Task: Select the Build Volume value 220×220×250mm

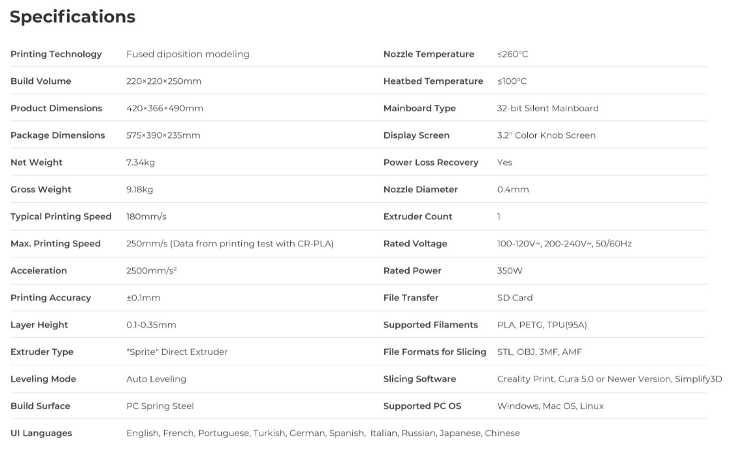Action: point(162,81)
